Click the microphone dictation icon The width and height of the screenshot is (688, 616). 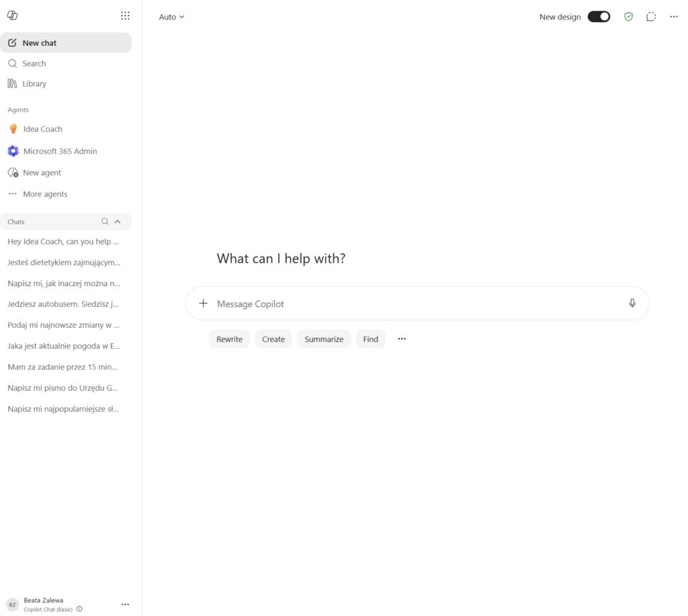click(x=632, y=303)
